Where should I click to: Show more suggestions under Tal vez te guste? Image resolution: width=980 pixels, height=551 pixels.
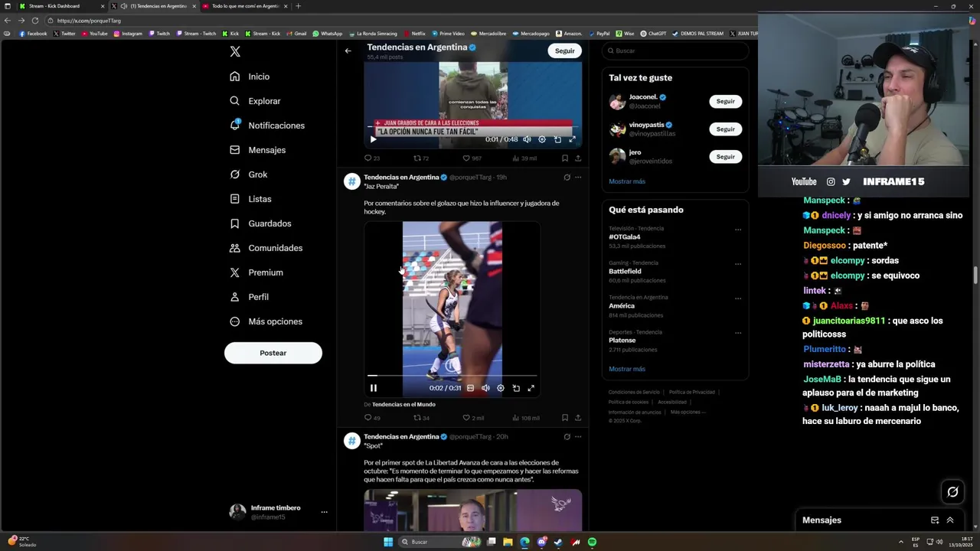[x=627, y=181]
